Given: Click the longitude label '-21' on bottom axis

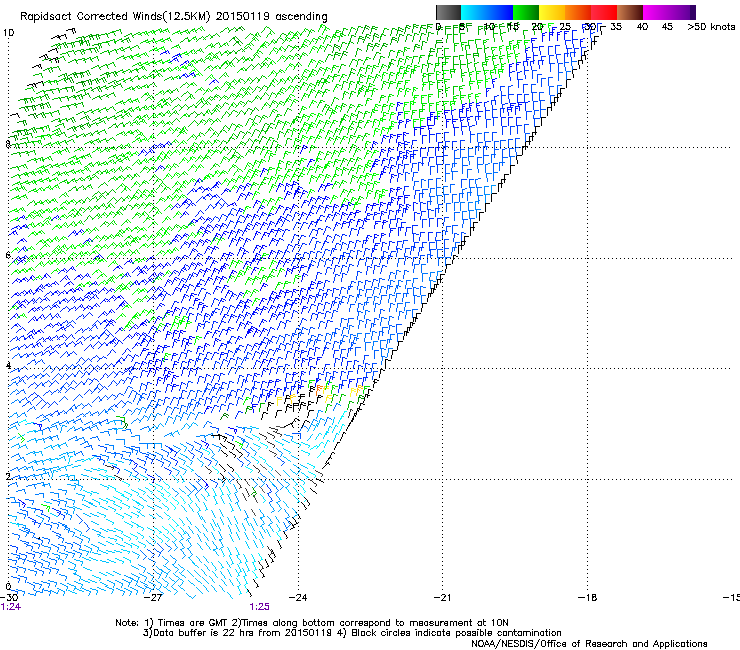Looking at the screenshot, I should [x=442, y=598].
